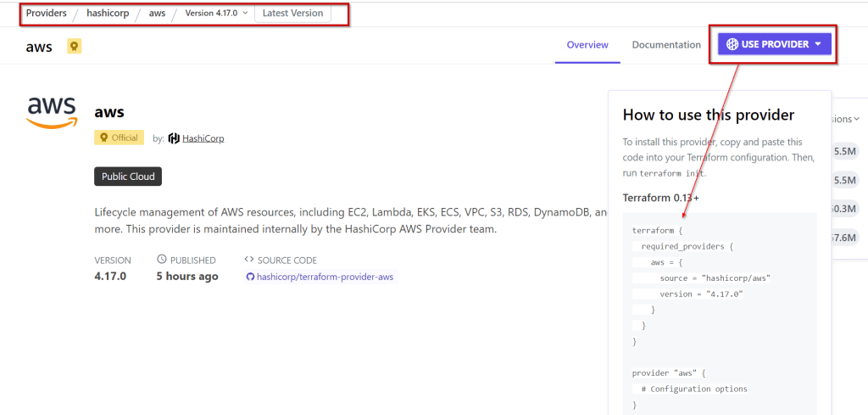This screenshot has height=415, width=868.
Task: Click the 'Terraform 0.13+' heading
Action: pos(660,198)
